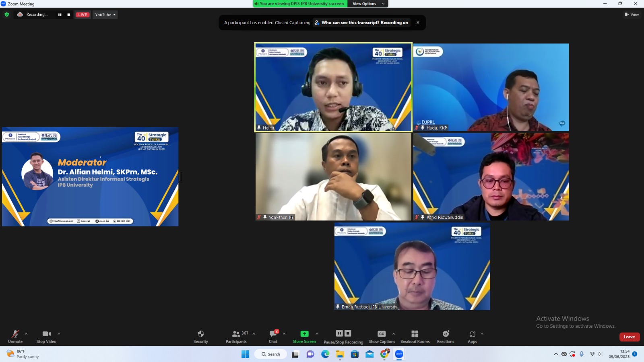Image resolution: width=644 pixels, height=362 pixels.
Task: Open the Apps icon
Action: coord(472,334)
